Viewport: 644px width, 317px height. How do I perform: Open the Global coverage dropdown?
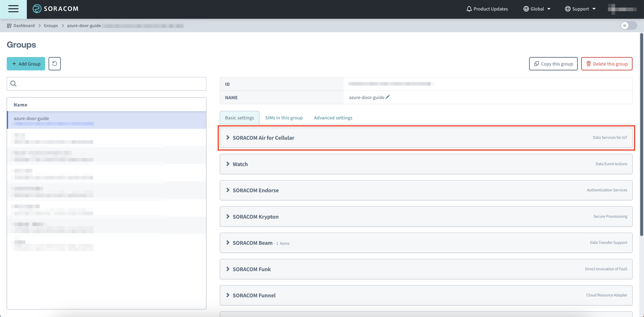pyautogui.click(x=537, y=9)
